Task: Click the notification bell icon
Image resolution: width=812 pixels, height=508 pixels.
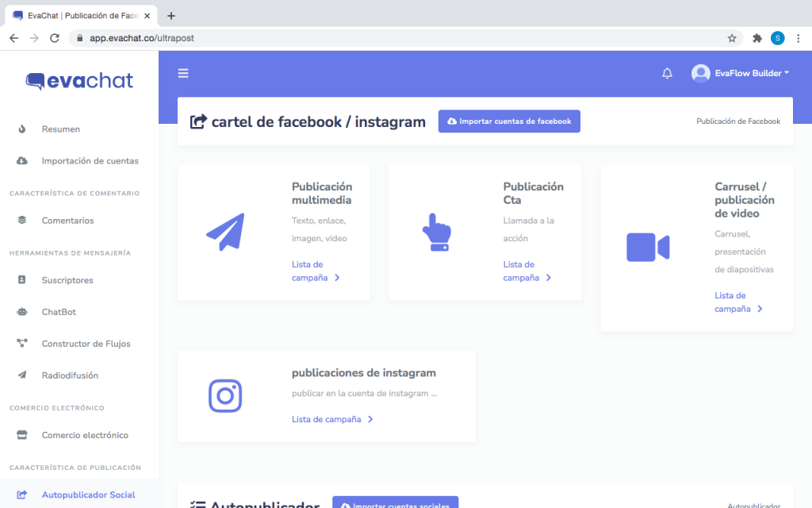Action: pyautogui.click(x=667, y=73)
